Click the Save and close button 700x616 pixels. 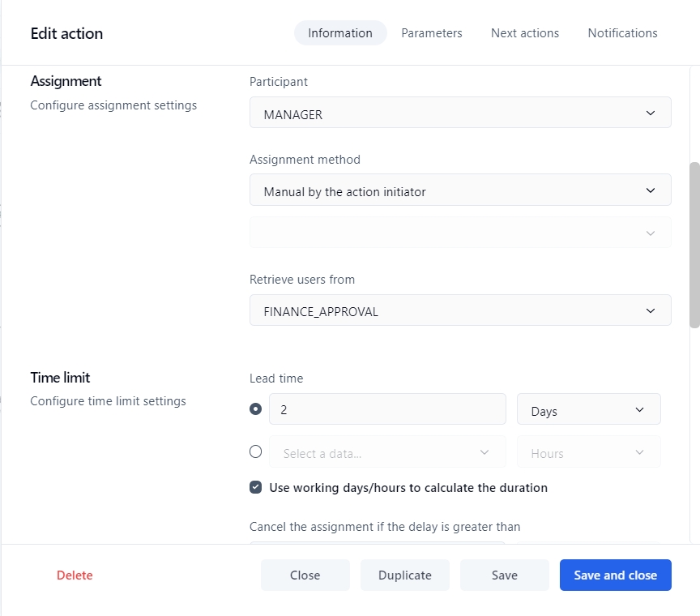click(x=615, y=575)
